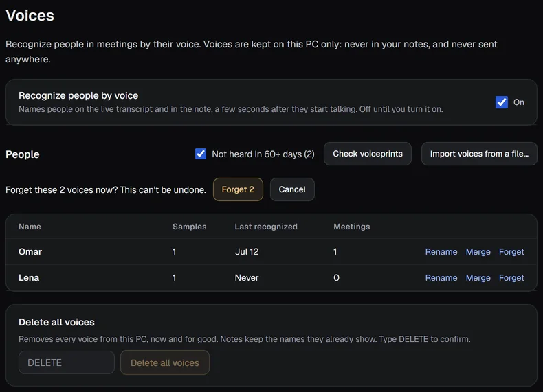Click the On label beside the checkbox
The image size is (543, 392).
click(518, 102)
